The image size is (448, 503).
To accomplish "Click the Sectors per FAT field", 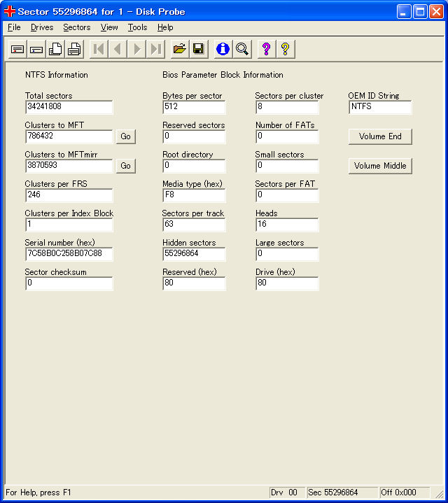I will coord(287,195).
